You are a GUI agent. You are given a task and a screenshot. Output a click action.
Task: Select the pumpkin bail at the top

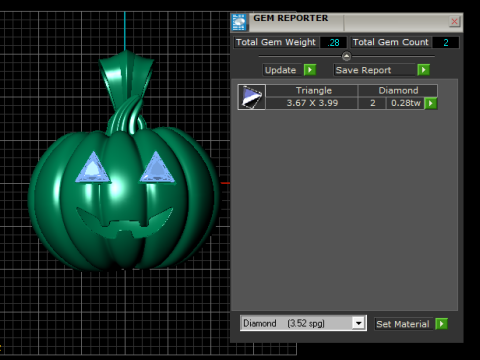(127, 75)
